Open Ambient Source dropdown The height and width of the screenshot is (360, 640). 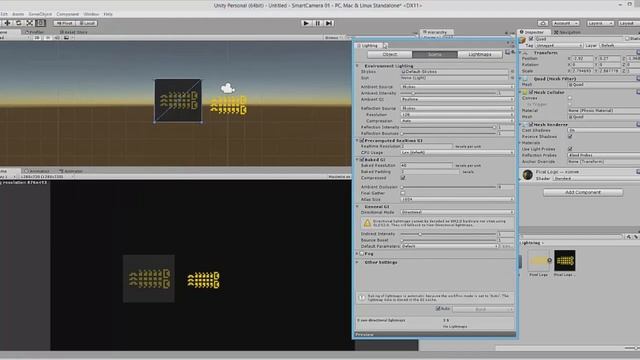[457, 87]
